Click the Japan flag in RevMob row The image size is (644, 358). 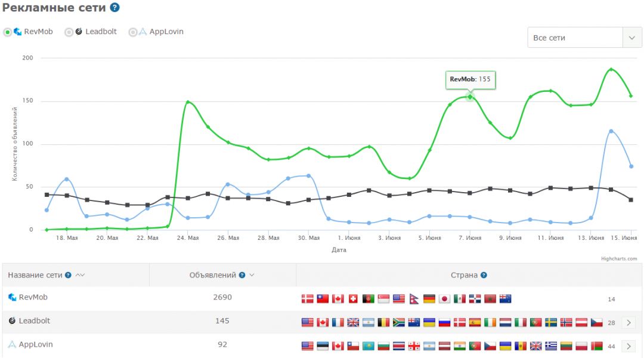444,299
